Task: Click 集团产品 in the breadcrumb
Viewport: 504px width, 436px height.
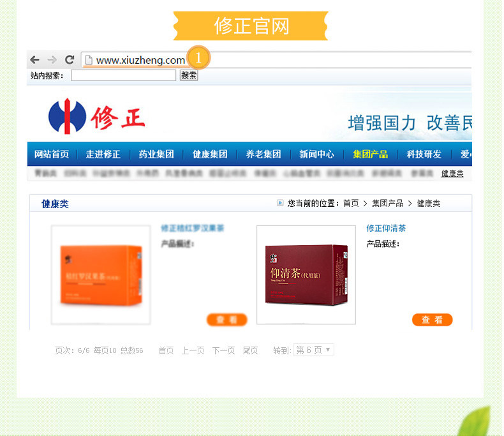Action: pyautogui.click(x=388, y=203)
